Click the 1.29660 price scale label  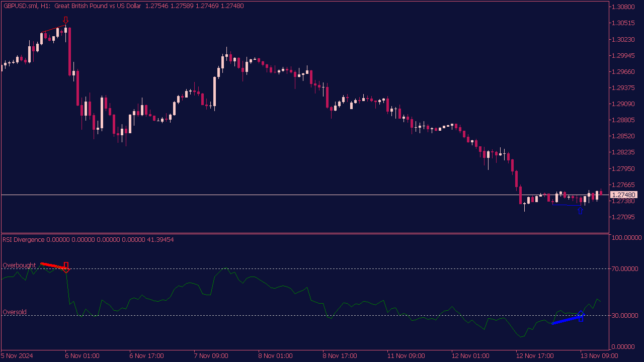pyautogui.click(x=623, y=71)
